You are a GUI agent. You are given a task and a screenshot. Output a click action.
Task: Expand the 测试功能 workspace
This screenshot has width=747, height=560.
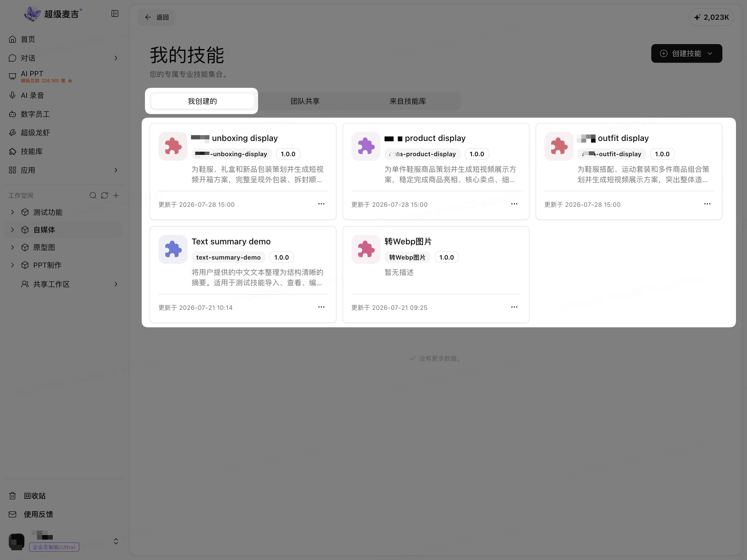13,212
